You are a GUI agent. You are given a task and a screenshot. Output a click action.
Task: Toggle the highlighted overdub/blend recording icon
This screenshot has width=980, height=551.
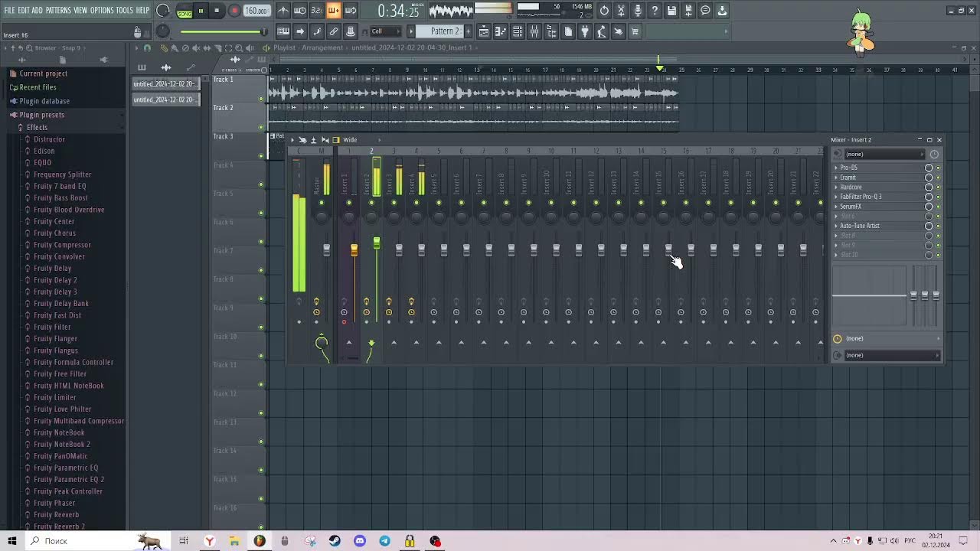coord(334,11)
